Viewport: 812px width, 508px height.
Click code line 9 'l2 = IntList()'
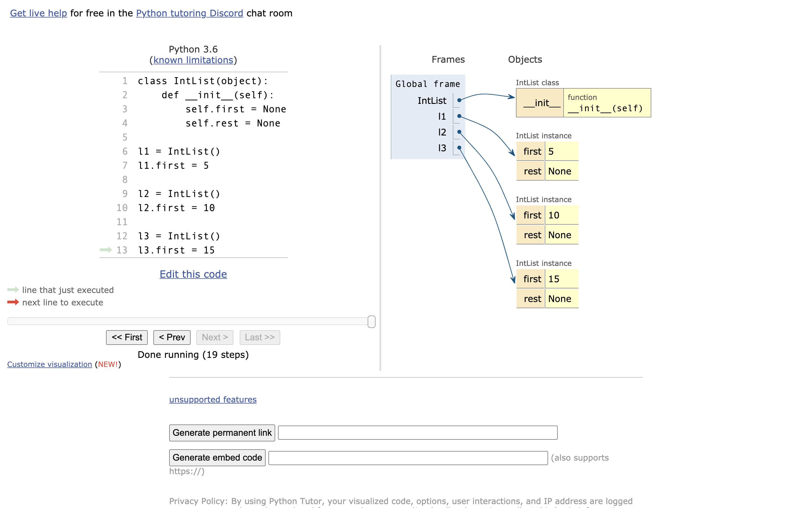tap(179, 194)
